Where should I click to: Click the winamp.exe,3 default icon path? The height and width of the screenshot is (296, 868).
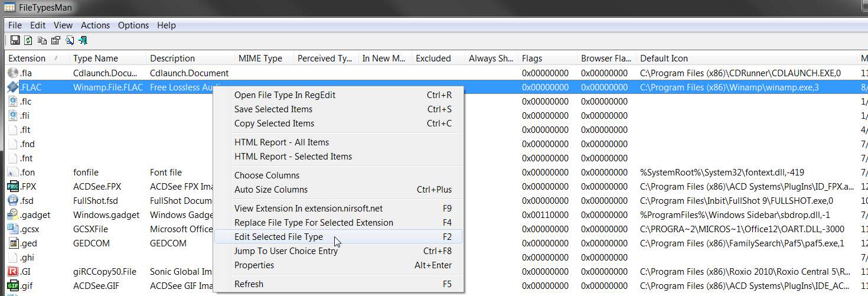pos(729,87)
